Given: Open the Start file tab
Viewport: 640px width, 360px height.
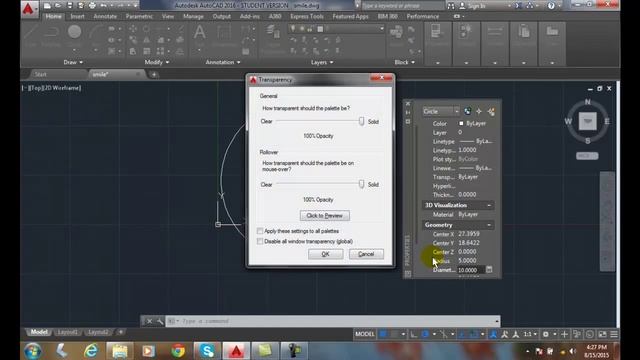Looking at the screenshot, I should (x=40, y=74).
